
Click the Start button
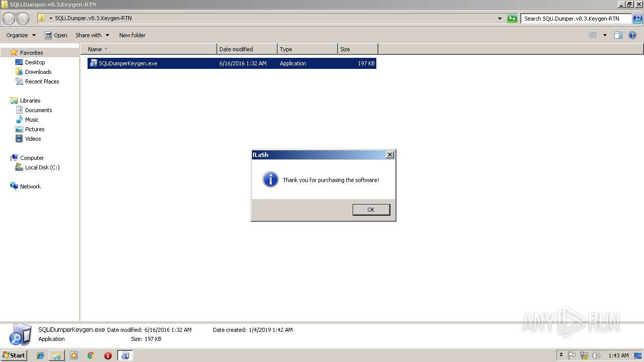tap(14, 355)
